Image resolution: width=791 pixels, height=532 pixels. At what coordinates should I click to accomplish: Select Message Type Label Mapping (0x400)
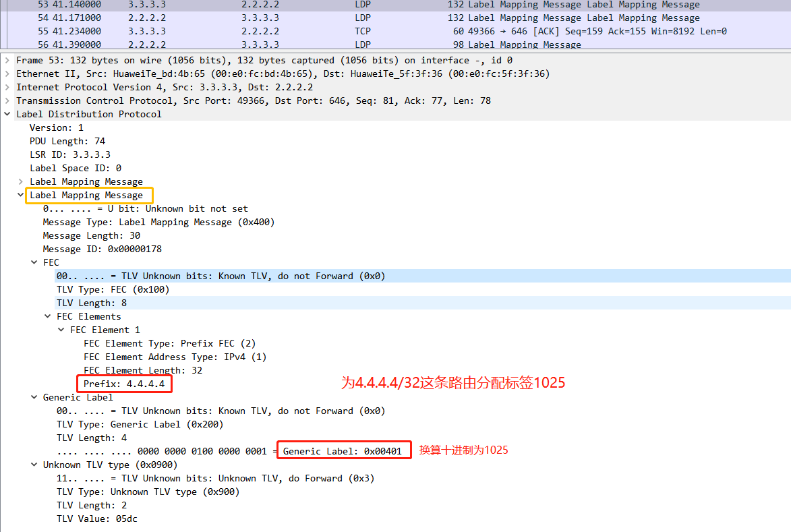[x=158, y=222]
